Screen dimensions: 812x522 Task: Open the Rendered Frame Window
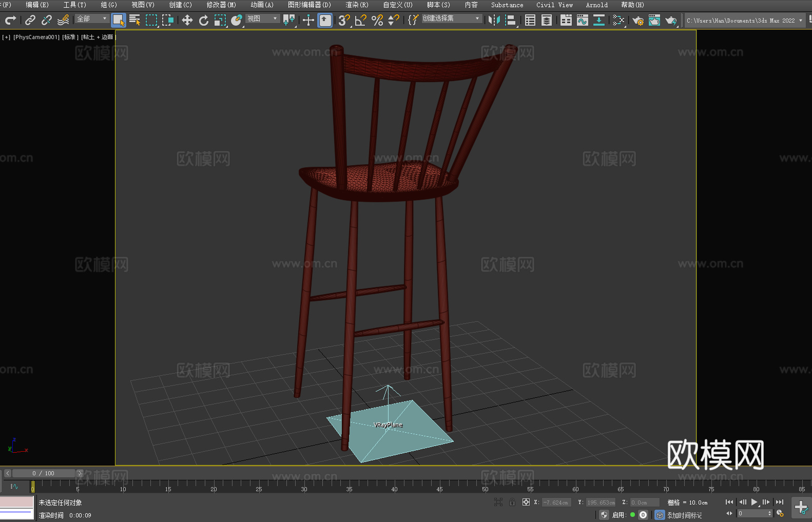(654, 20)
